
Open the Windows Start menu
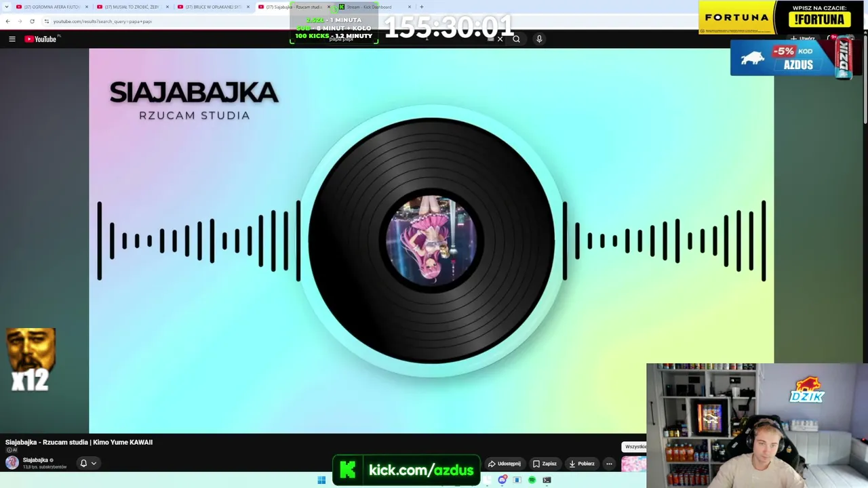[321, 480]
